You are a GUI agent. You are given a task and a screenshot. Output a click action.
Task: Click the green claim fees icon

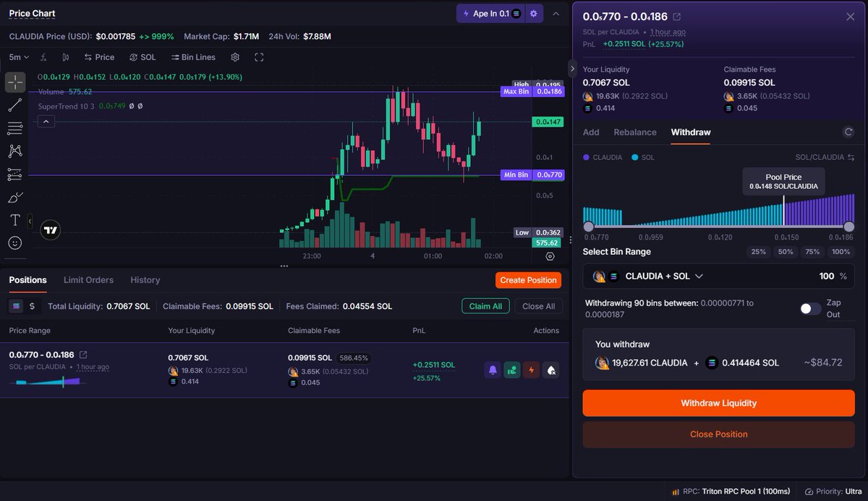[511, 370]
